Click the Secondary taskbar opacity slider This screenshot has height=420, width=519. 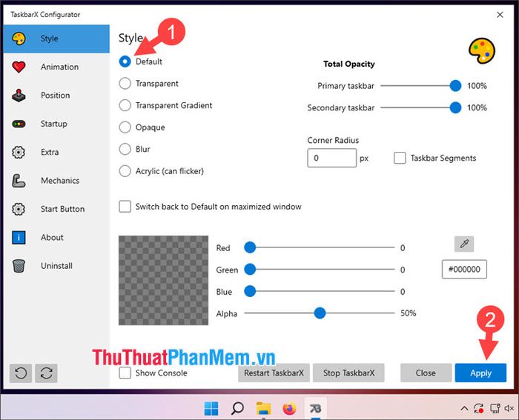(x=421, y=107)
